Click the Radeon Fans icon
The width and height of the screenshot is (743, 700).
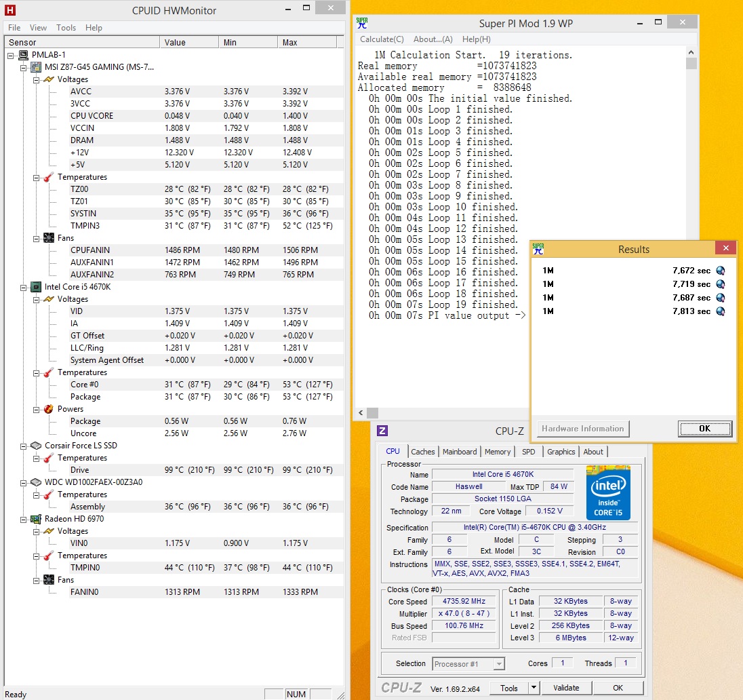[49, 579]
